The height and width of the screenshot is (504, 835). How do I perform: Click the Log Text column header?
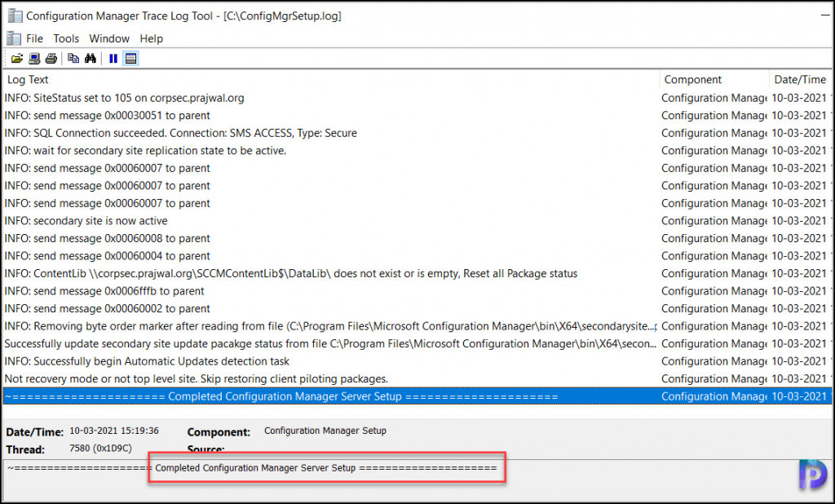point(331,79)
